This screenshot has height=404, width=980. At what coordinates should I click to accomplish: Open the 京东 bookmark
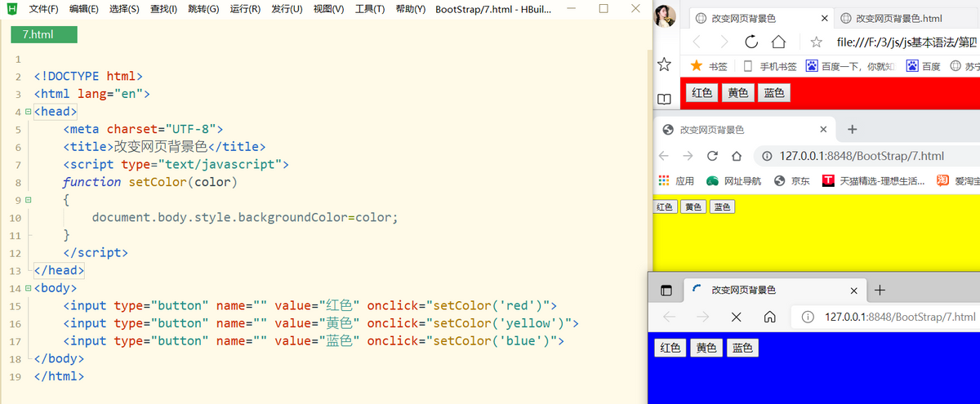[791, 180]
